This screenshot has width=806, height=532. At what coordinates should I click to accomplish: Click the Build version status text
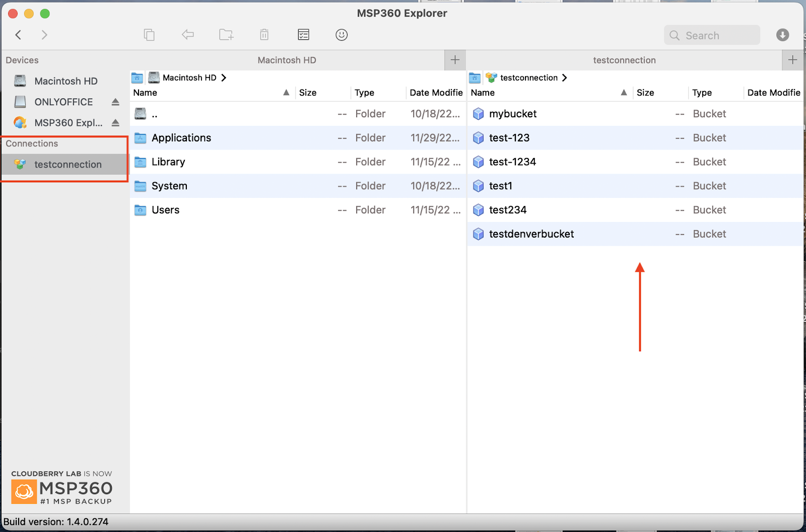pos(56,522)
